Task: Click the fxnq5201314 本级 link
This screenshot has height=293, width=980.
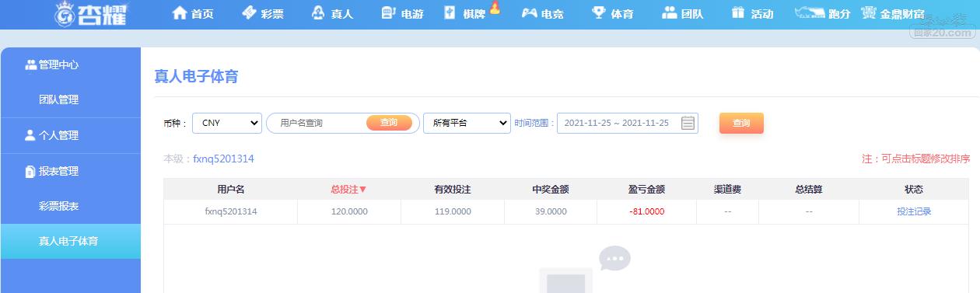Action: click(x=224, y=159)
